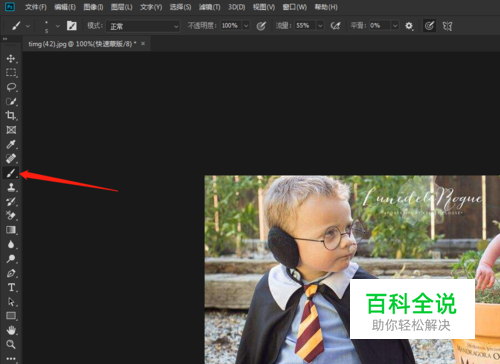This screenshot has width=500, height=364.
Task: Open the 3D(D) menu
Action: click(x=236, y=7)
